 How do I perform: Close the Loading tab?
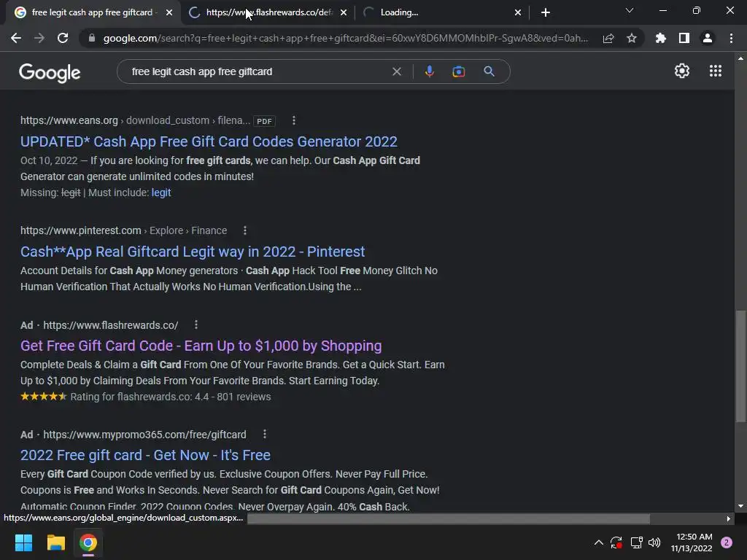518,13
